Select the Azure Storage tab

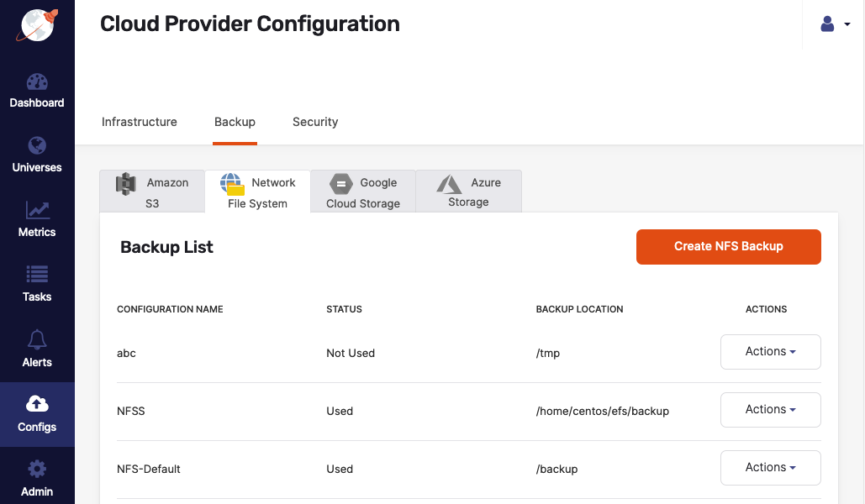pos(469,192)
